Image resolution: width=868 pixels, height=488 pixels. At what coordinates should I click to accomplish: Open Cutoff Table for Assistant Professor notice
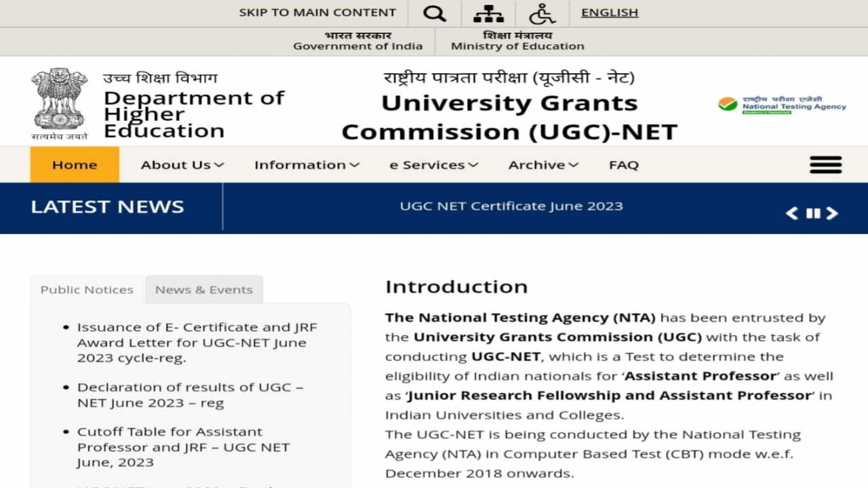[183, 447]
